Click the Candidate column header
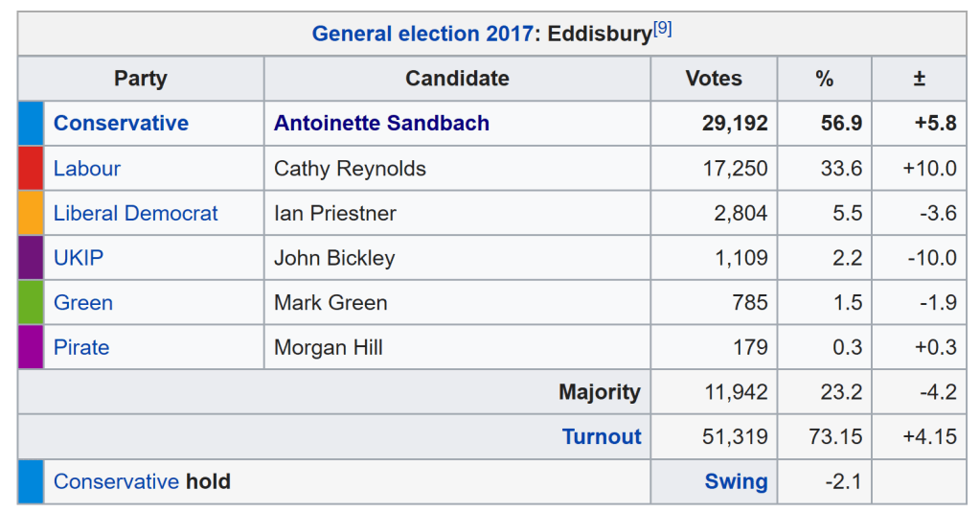Screen dimensions: 980x513 point(457,79)
